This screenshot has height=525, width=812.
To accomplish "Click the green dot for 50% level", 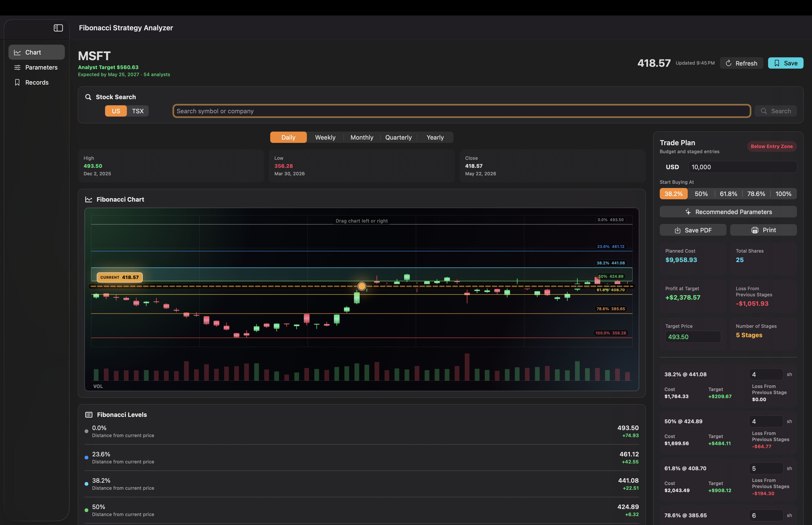I will point(86,510).
